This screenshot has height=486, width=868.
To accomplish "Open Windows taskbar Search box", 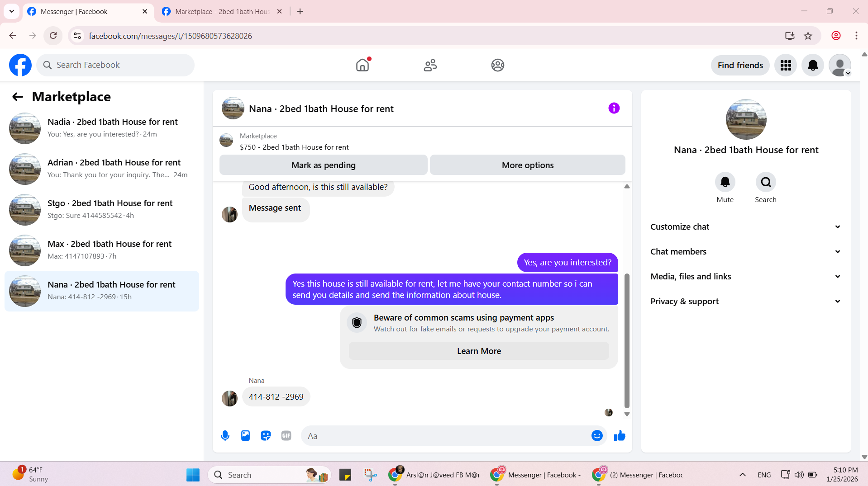I will tap(270, 475).
